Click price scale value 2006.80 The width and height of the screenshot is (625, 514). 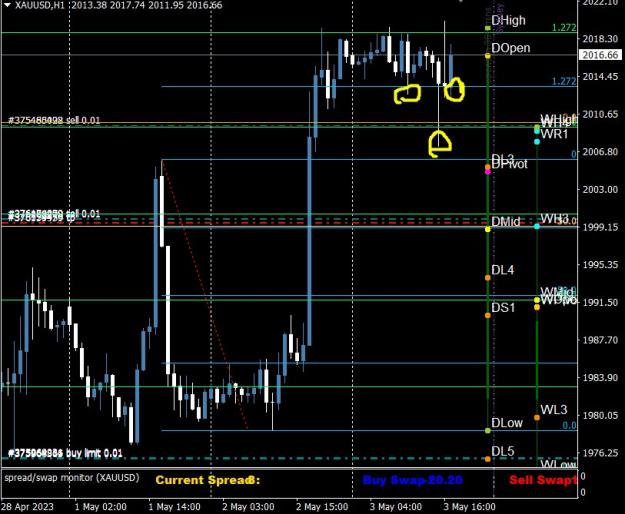[600, 152]
